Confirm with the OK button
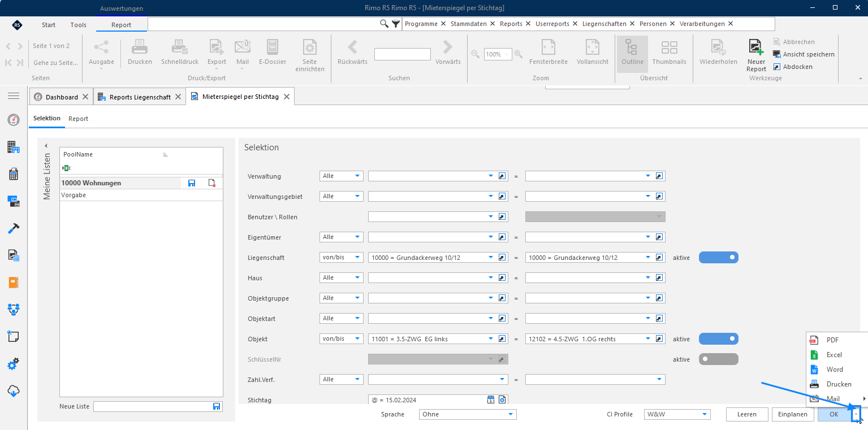This screenshot has height=430, width=868. (x=834, y=414)
